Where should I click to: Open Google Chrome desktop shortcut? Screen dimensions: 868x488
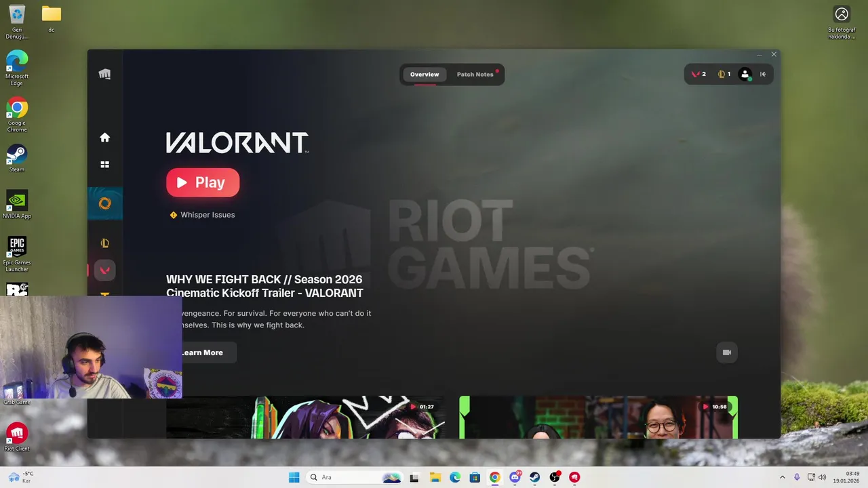[x=17, y=115]
